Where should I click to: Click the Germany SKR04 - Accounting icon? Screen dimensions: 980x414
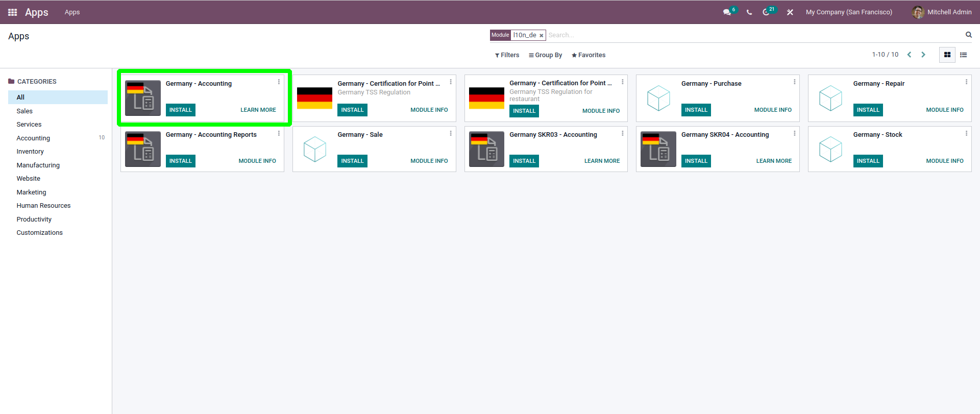point(658,149)
